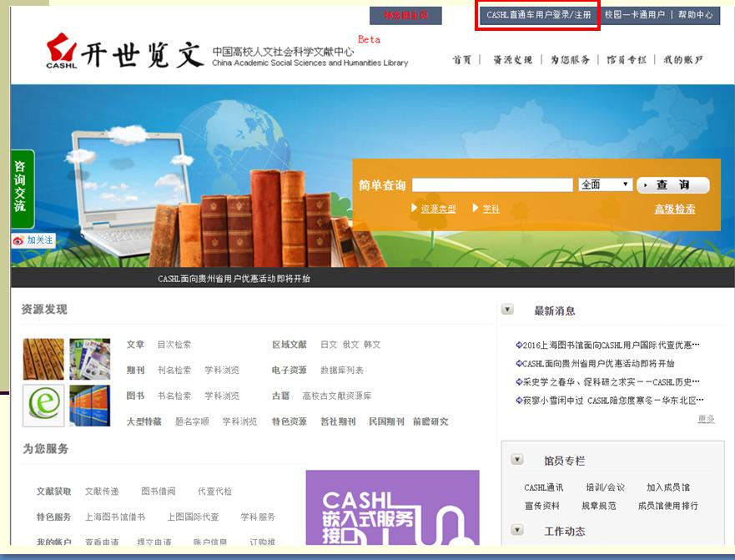This screenshot has width=735, height=560.
Task: Collapse the 工作动态 panel arrow
Action: [x=517, y=530]
